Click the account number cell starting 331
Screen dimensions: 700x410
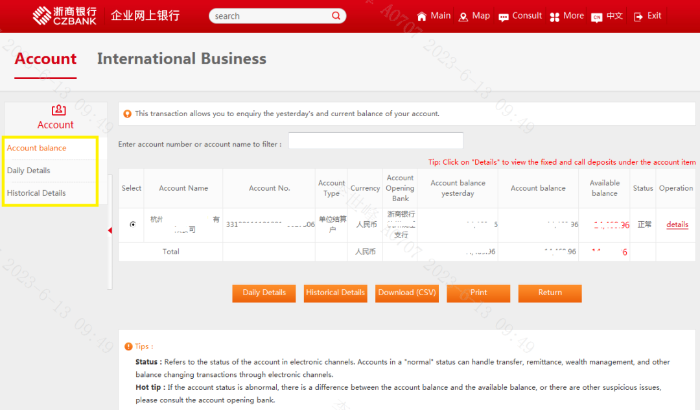pos(270,224)
